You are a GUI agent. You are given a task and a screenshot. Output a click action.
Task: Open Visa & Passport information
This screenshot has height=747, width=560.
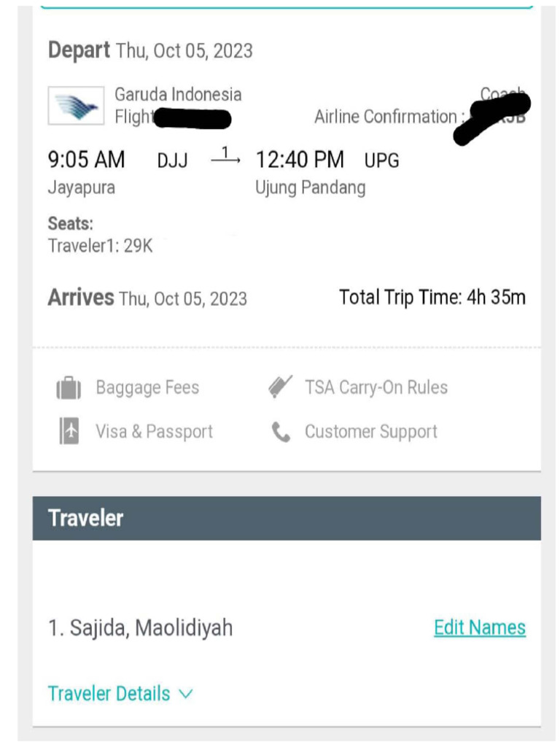coord(154,431)
